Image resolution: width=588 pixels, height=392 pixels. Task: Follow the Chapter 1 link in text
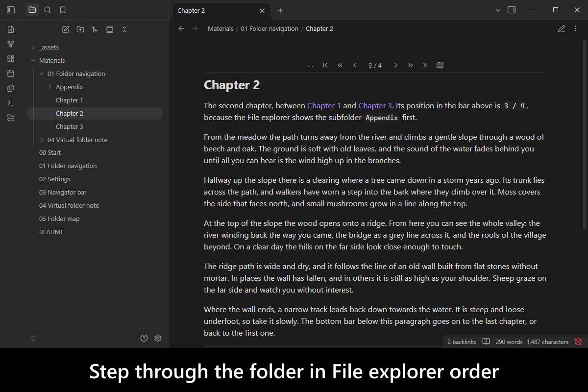click(324, 105)
